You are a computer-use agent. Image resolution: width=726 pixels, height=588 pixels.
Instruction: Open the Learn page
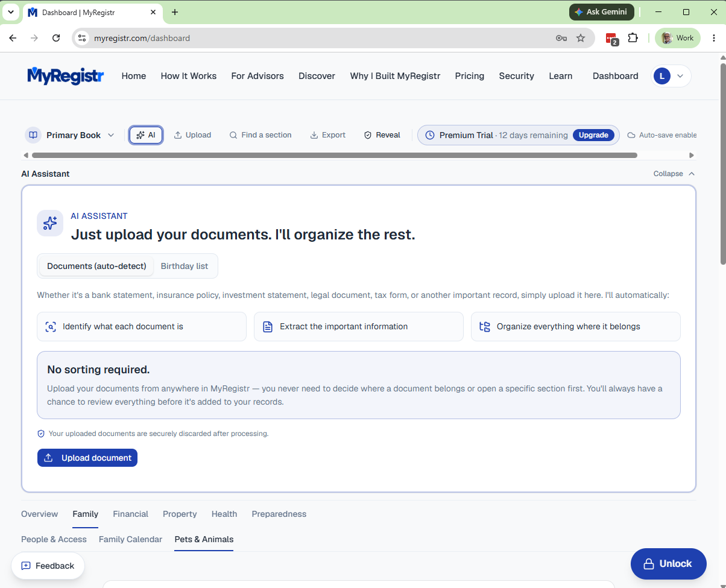click(x=561, y=76)
